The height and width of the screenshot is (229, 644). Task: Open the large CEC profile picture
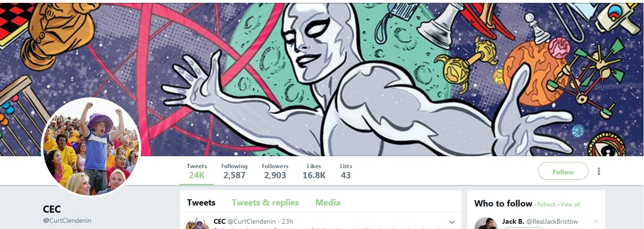pos(91,147)
